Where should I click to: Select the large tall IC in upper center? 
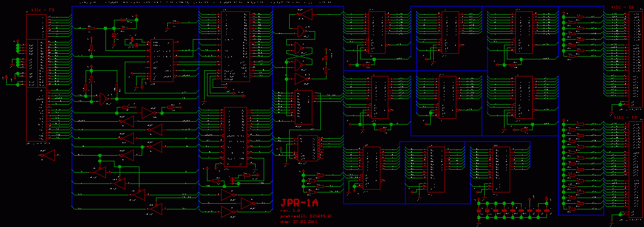(x=235, y=46)
